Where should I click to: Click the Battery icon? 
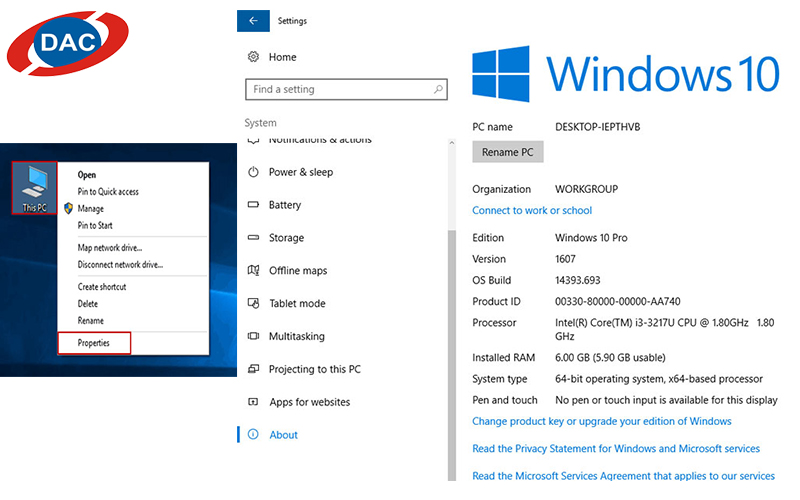[253, 205]
